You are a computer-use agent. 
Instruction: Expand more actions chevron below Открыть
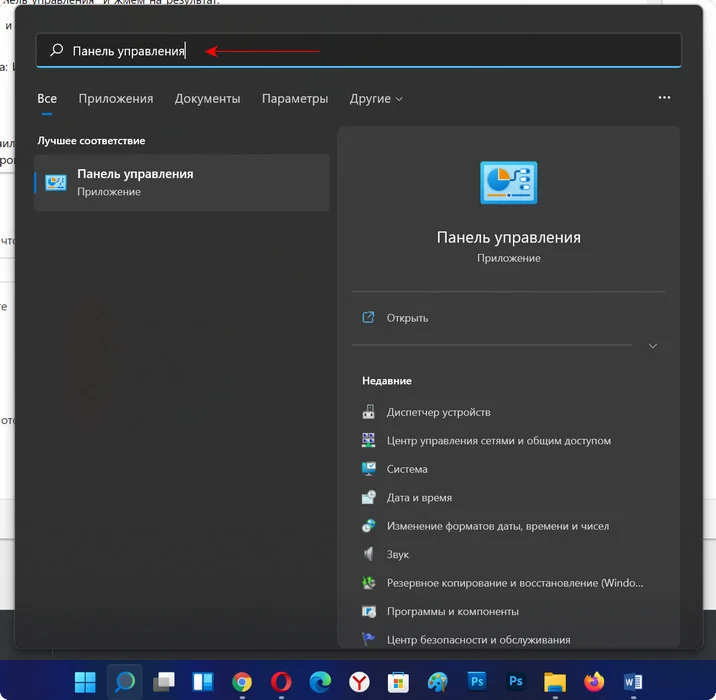[652, 346]
